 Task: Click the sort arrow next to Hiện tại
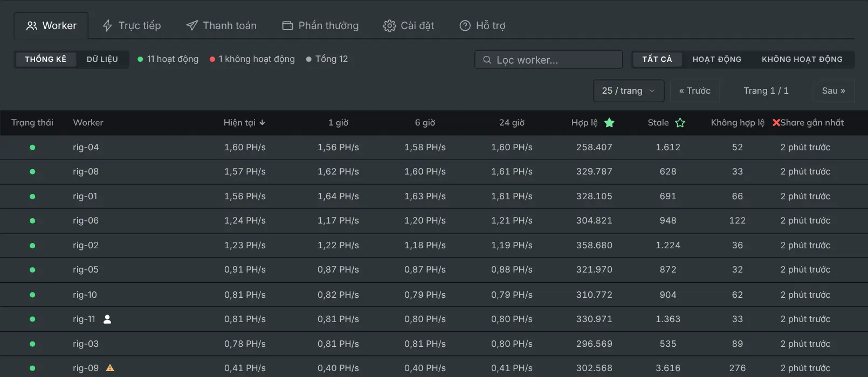click(x=262, y=123)
